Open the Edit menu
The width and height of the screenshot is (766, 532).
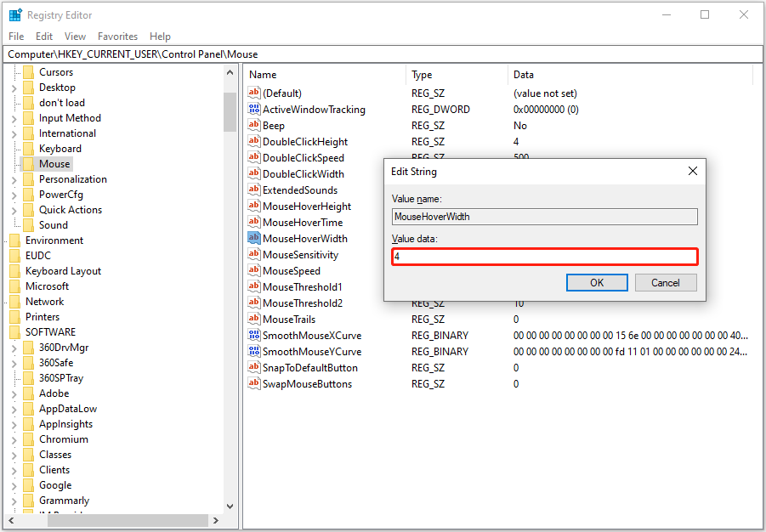[44, 37]
